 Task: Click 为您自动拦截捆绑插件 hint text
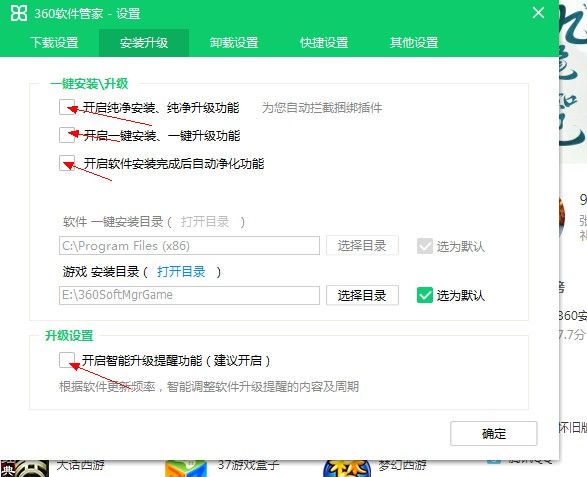322,108
